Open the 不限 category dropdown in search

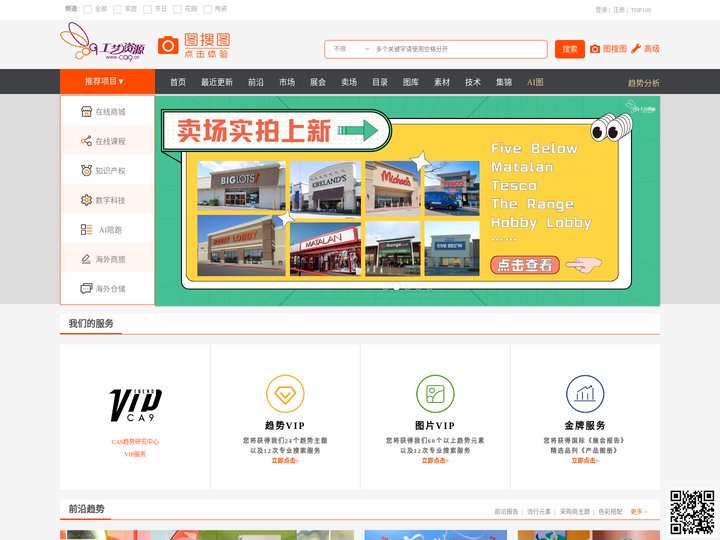point(351,49)
